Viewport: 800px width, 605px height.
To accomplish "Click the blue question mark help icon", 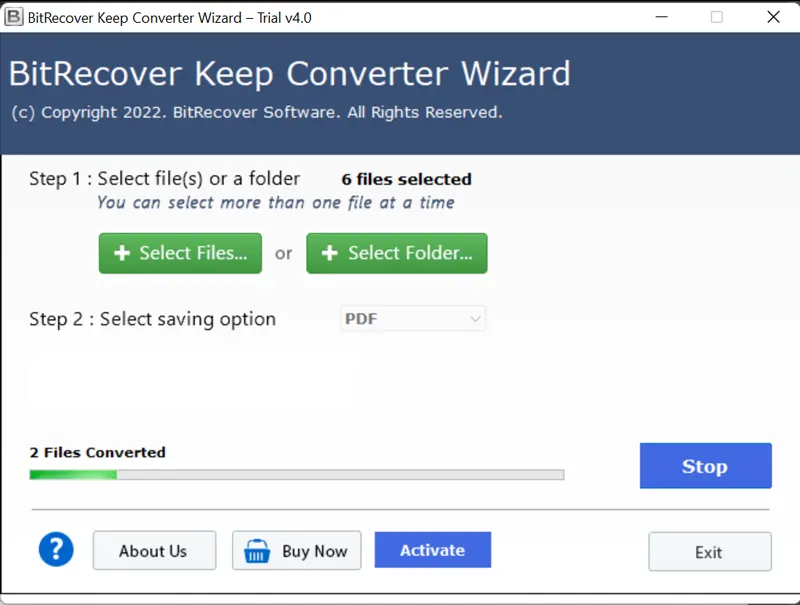I will [56, 549].
